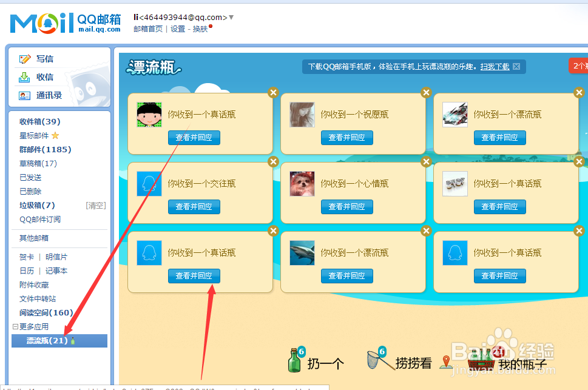Click 查看并回应 on the shark 漂流瓶 card

coord(347,276)
